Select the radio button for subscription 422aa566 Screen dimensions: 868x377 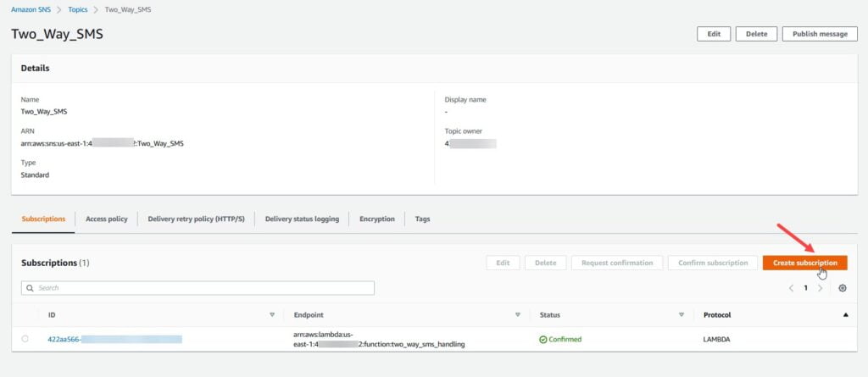pos(25,339)
